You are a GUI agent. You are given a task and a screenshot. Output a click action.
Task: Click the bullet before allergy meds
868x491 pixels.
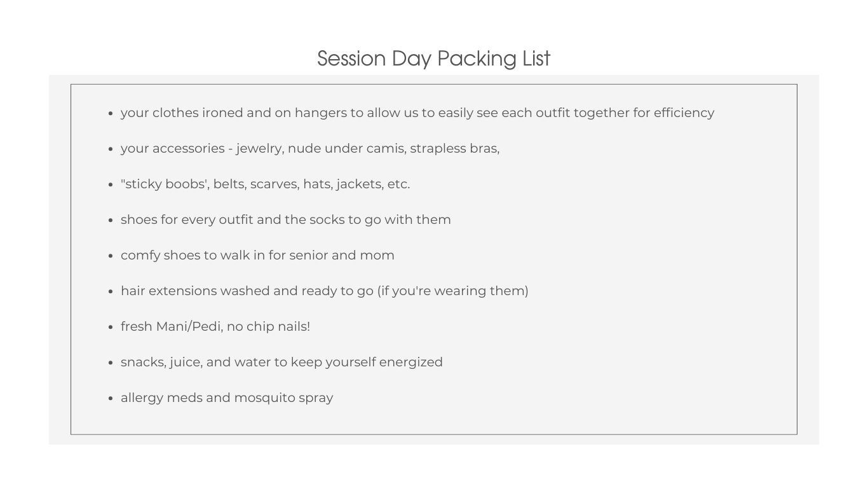tap(111, 399)
